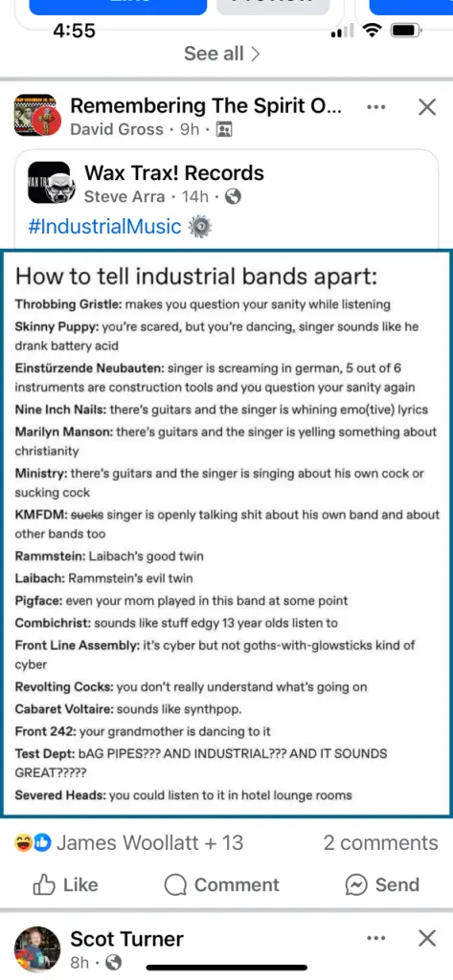View the industrial bands image full screen
Screen dimensions: 453x980
coord(226,533)
